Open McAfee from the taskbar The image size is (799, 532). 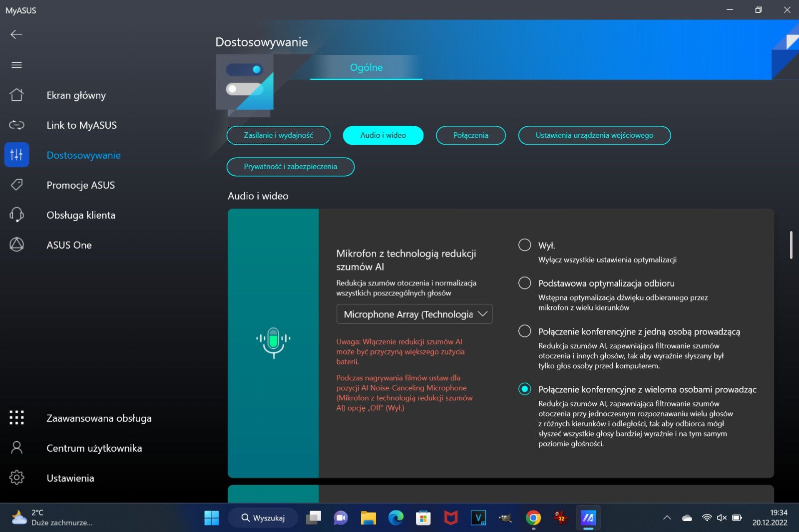[x=451, y=518]
